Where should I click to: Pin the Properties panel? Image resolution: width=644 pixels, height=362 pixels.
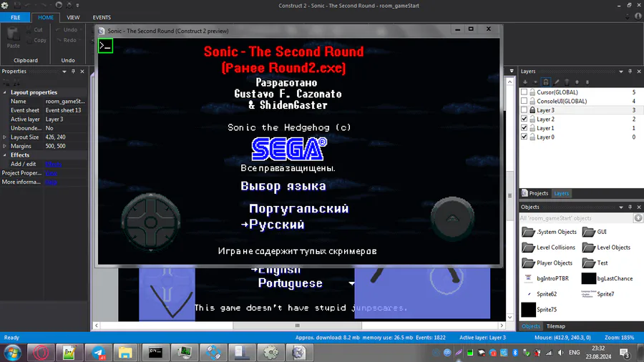pos(73,72)
